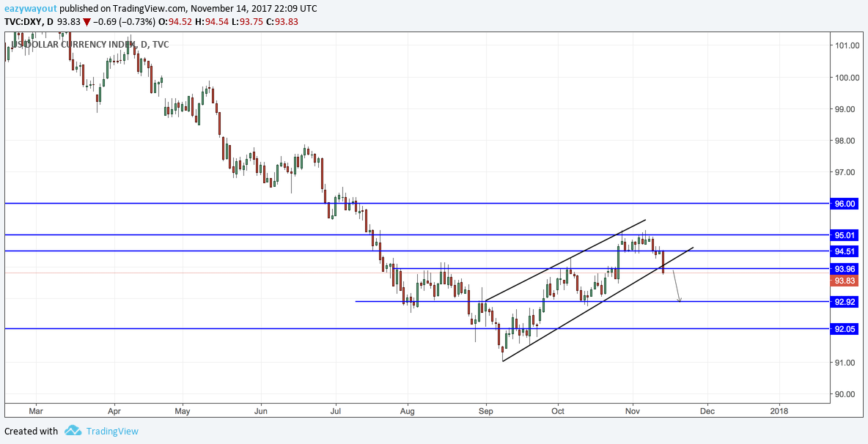Click the 99.00 axis value
868x444 pixels.
coord(846,109)
